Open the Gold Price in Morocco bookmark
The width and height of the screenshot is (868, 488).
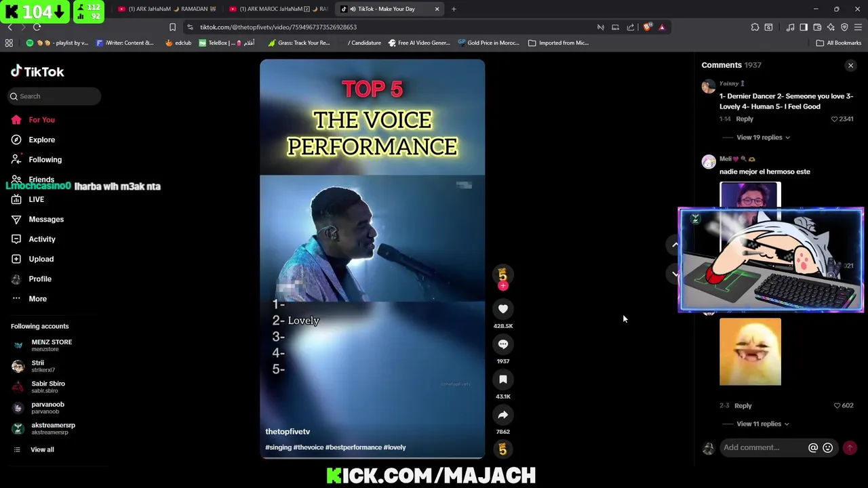[488, 43]
